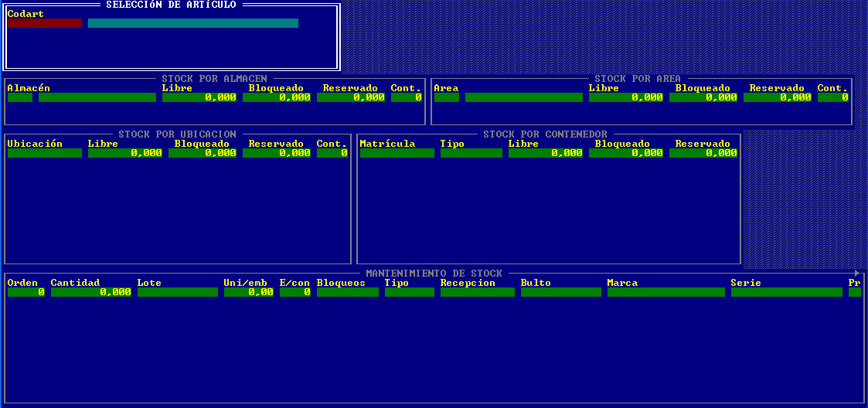
Task: Click the Uni/emb value field
Action: (248, 292)
